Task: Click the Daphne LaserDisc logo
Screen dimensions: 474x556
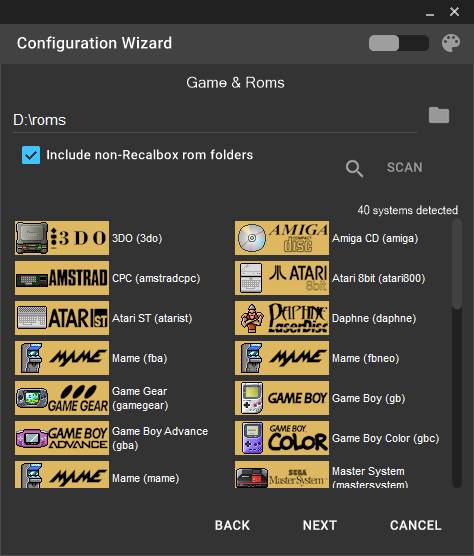Action: point(282,318)
